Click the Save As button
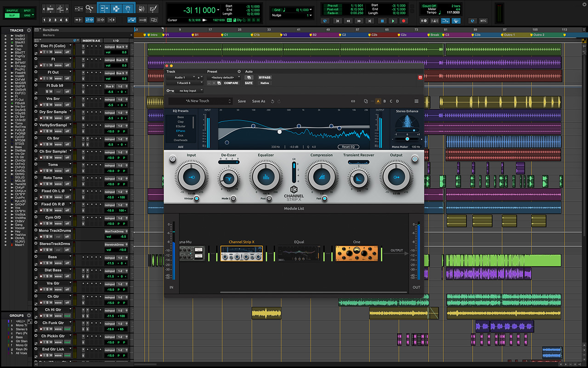Viewport: 588px width, 368px height. pyautogui.click(x=259, y=101)
